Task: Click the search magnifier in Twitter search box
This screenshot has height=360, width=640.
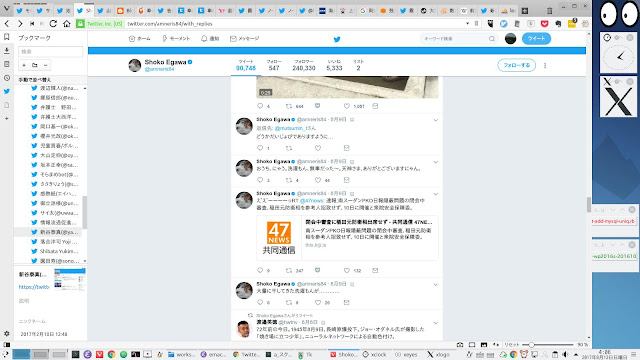Action: pyautogui.click(x=491, y=39)
